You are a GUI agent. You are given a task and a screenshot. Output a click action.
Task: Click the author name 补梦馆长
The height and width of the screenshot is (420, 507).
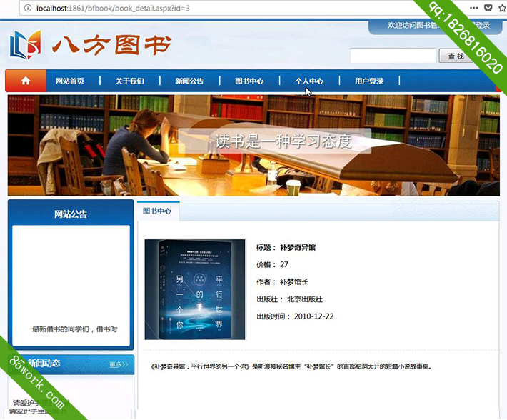(x=294, y=282)
